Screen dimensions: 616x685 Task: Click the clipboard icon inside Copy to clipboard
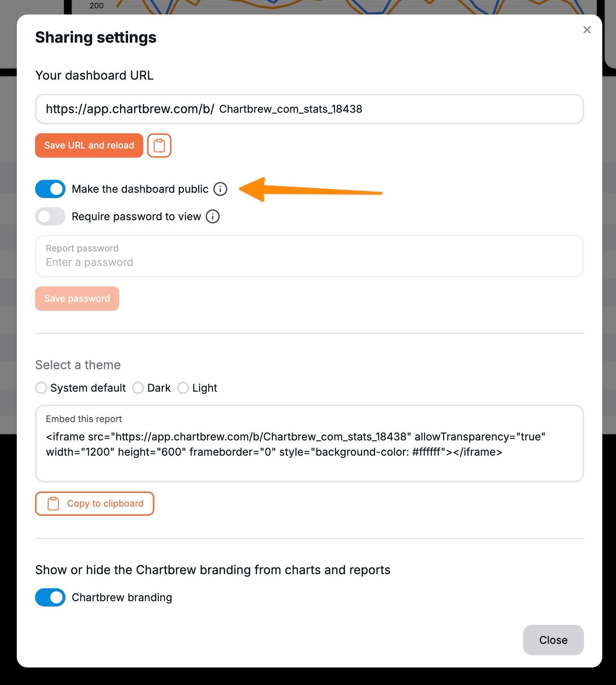point(53,503)
